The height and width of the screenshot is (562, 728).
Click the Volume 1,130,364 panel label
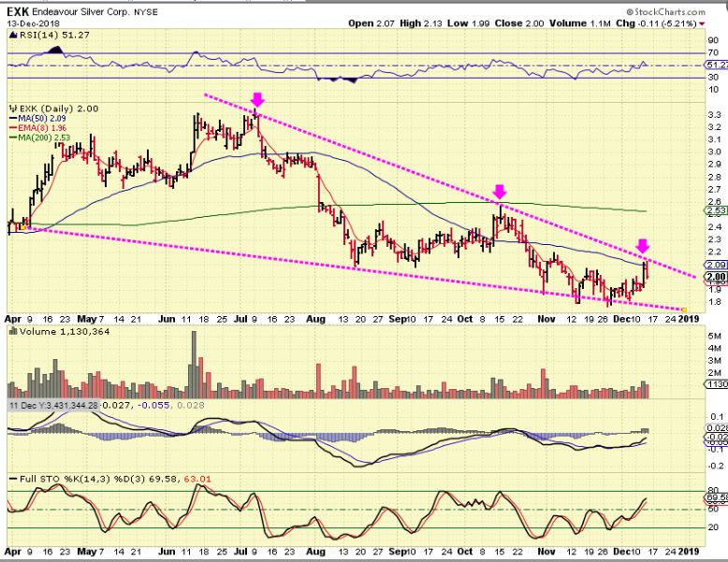(64, 331)
